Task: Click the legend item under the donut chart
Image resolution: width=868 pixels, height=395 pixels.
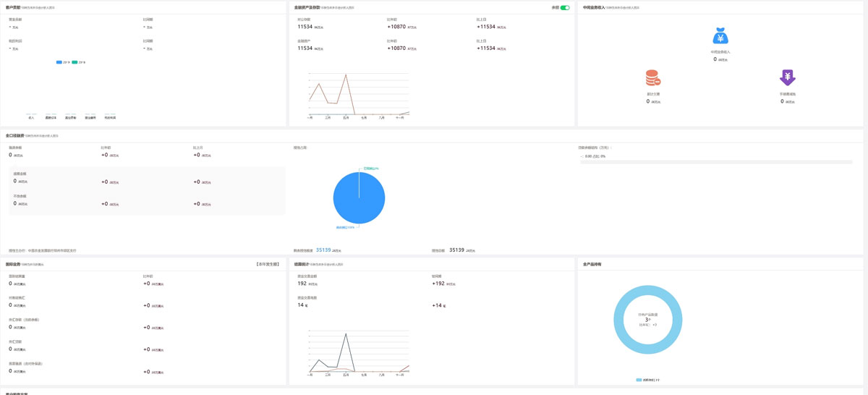Action: (647, 380)
